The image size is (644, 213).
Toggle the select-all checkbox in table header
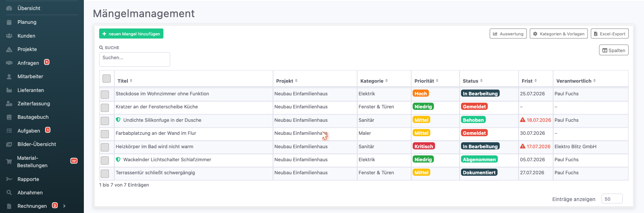[107, 79]
